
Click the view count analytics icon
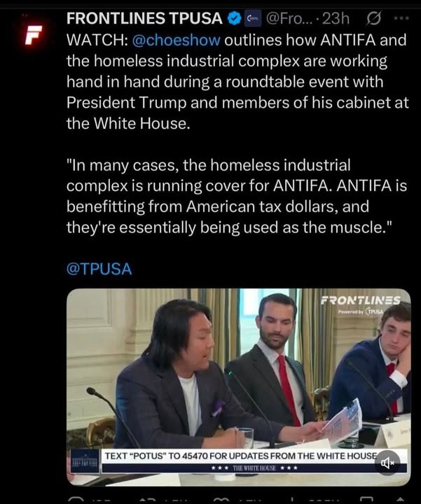pyautogui.click(x=292, y=500)
